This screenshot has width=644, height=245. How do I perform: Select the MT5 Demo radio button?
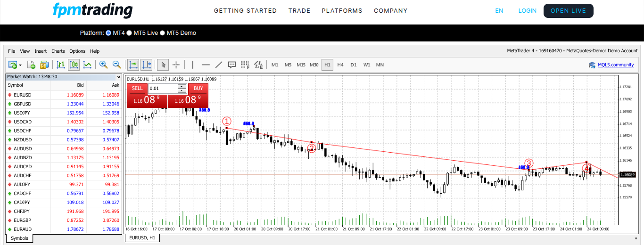click(163, 33)
